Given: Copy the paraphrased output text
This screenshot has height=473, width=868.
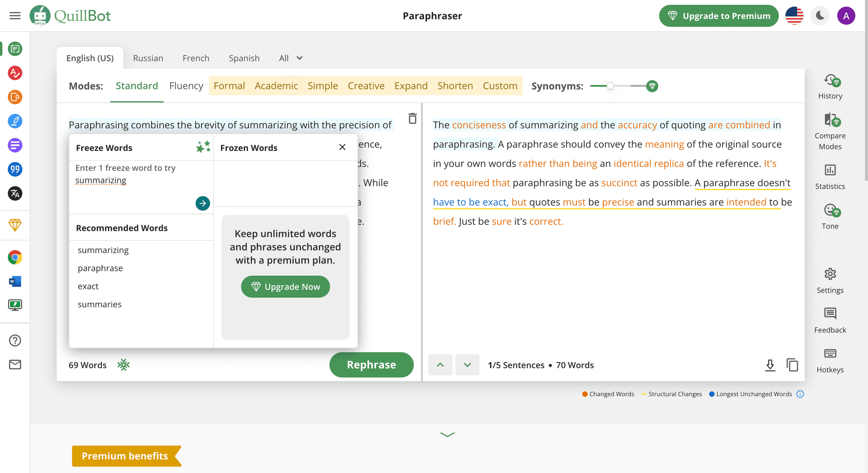Looking at the screenshot, I should pyautogui.click(x=793, y=365).
